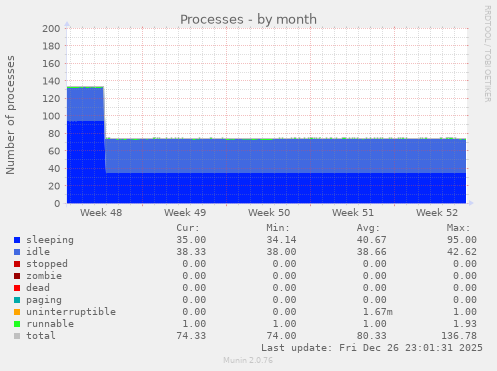The image size is (497, 371).
Task: Click the 'Week 52' axis label
Action: pyautogui.click(x=437, y=213)
